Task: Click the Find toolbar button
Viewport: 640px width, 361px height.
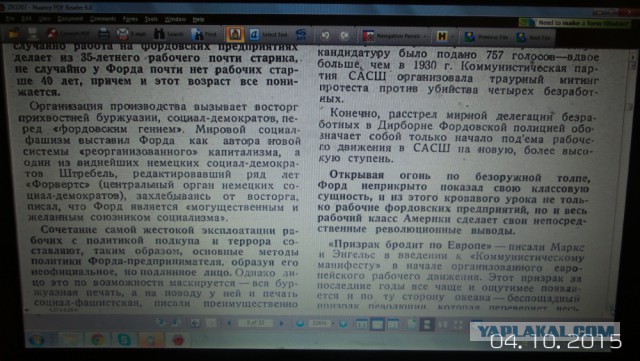Action: point(204,34)
